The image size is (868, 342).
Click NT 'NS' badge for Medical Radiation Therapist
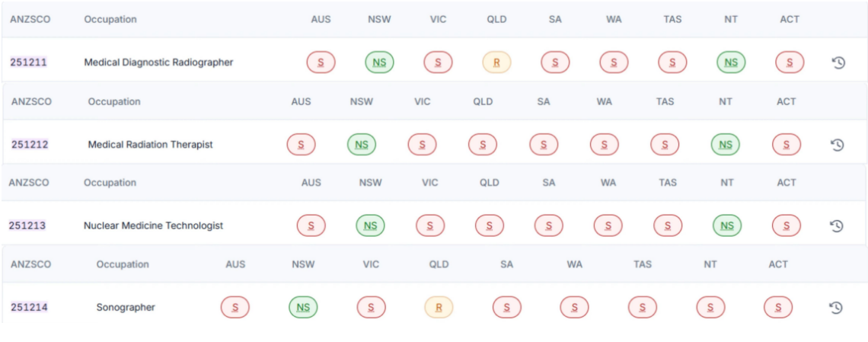pyautogui.click(x=725, y=145)
